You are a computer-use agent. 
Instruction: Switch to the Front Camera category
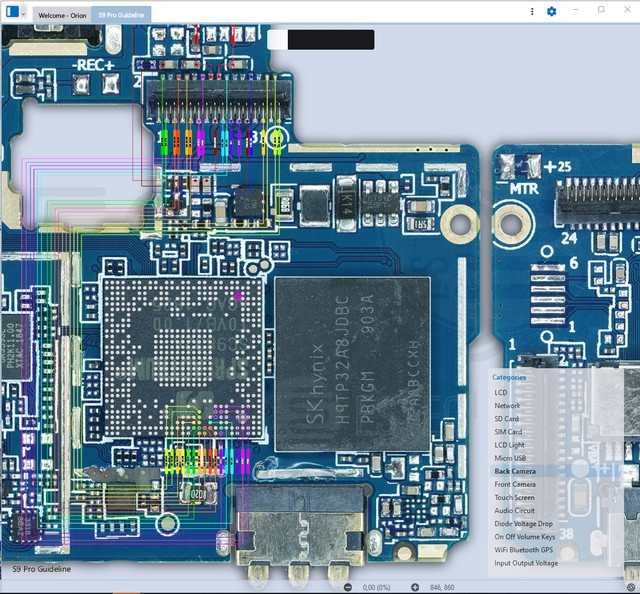[x=515, y=484]
